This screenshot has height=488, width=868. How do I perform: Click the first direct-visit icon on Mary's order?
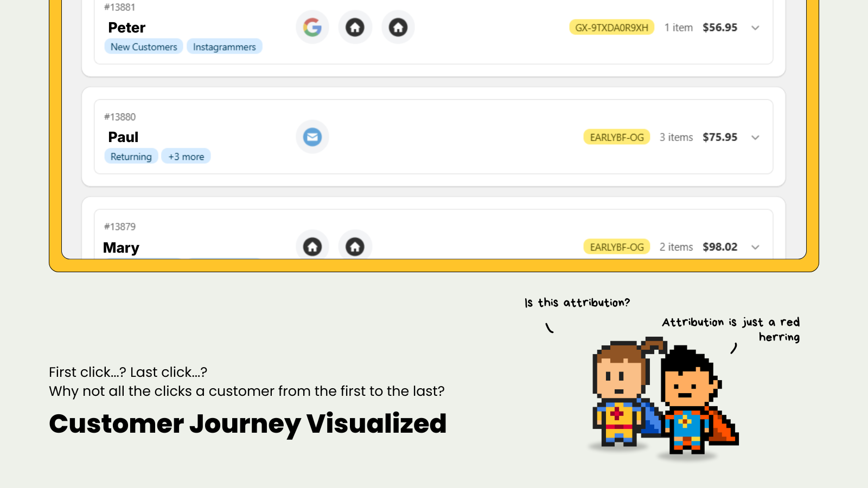312,247
